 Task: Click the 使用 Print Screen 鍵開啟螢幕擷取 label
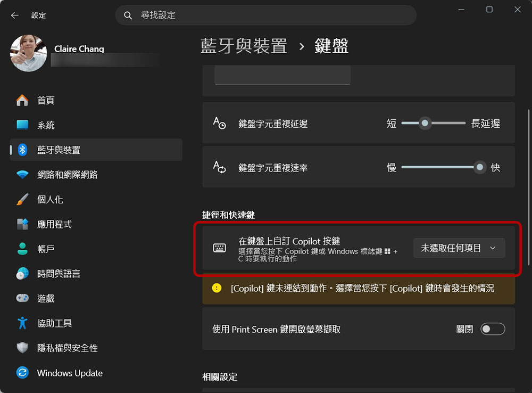276,329
